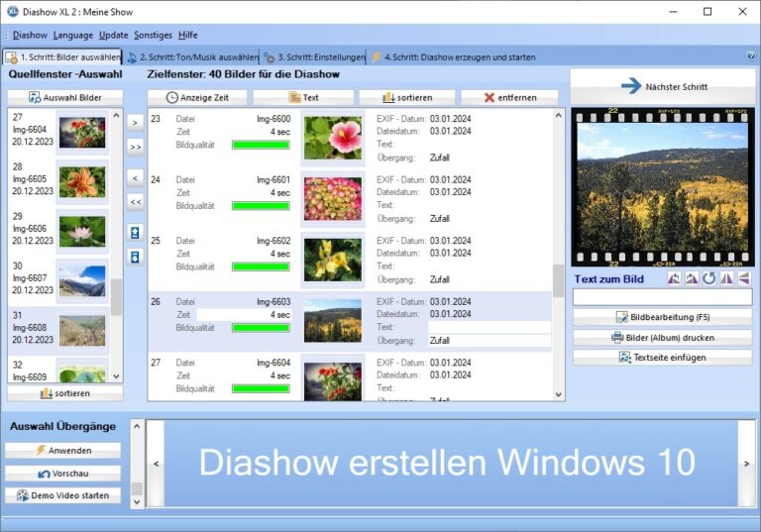Click the circular rotate arrow icon

click(x=709, y=278)
